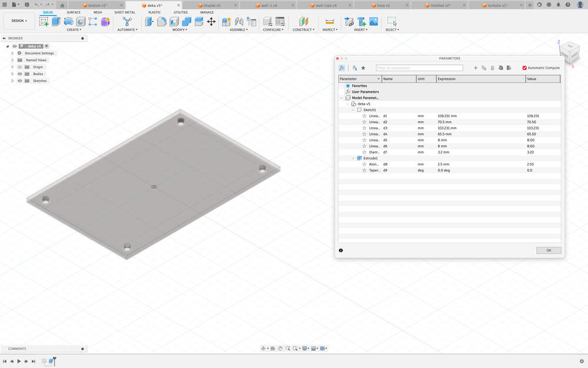
Task: Click the ViewCube in the viewport corner
Action: click(569, 52)
